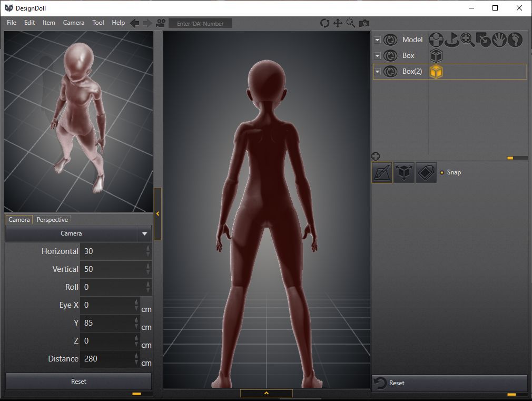This screenshot has width=532, height=401.
Task: Click the undo back arrow icon
Action: (x=135, y=23)
